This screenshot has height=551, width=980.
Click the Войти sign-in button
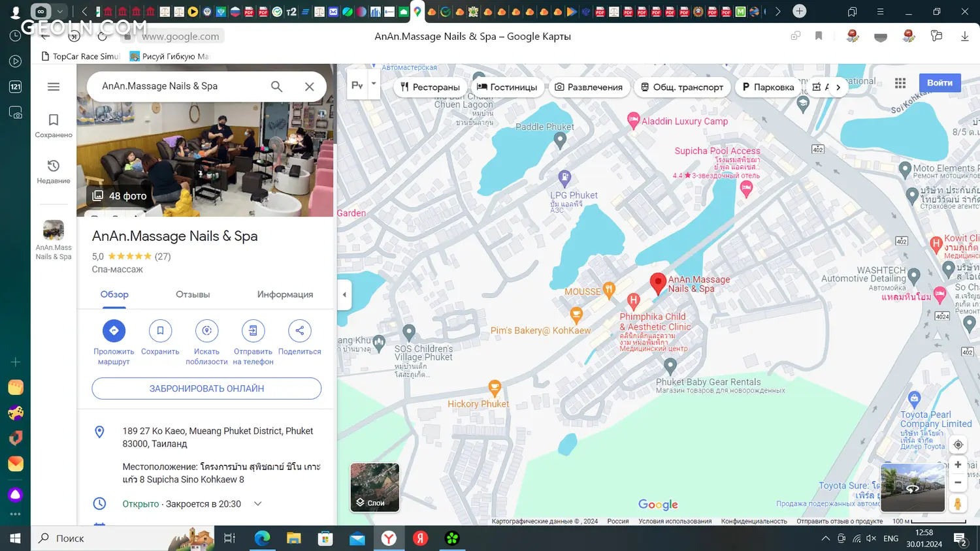click(x=939, y=83)
